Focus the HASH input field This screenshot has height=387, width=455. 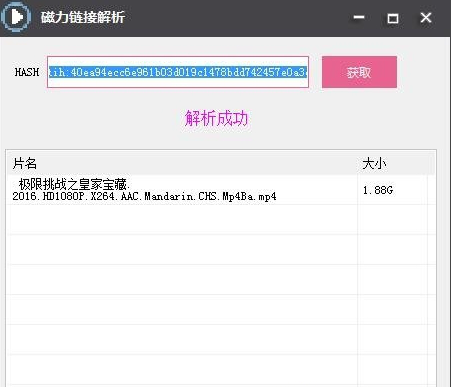[x=178, y=72]
